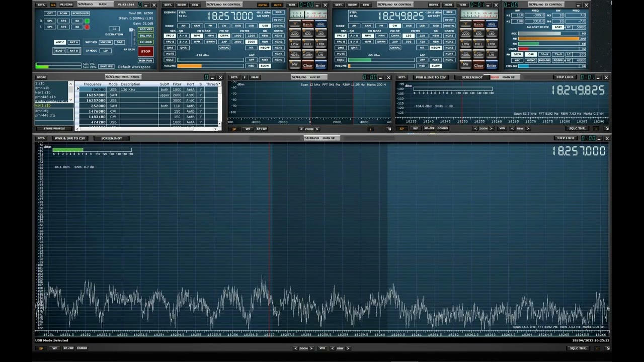Click the corner resize arrow icon of bottom Main SP
Image resolution: width=644 pixels, height=362 pixels.
pos(607,348)
